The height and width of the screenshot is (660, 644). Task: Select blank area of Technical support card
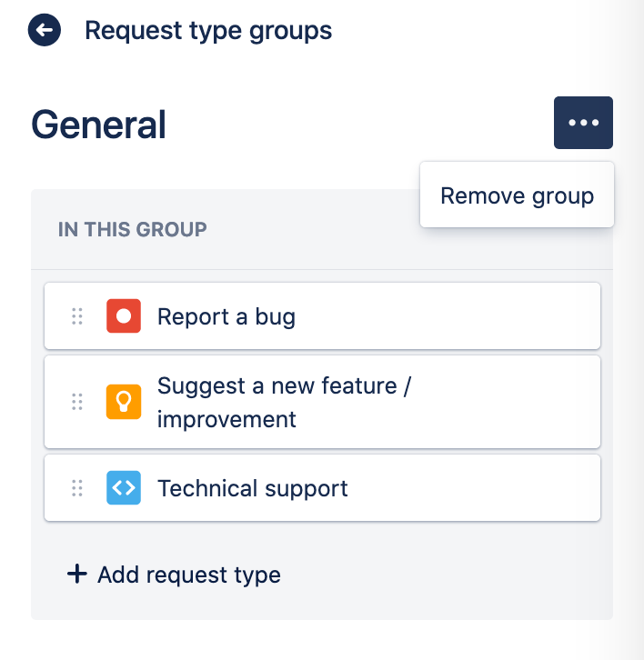point(473,488)
